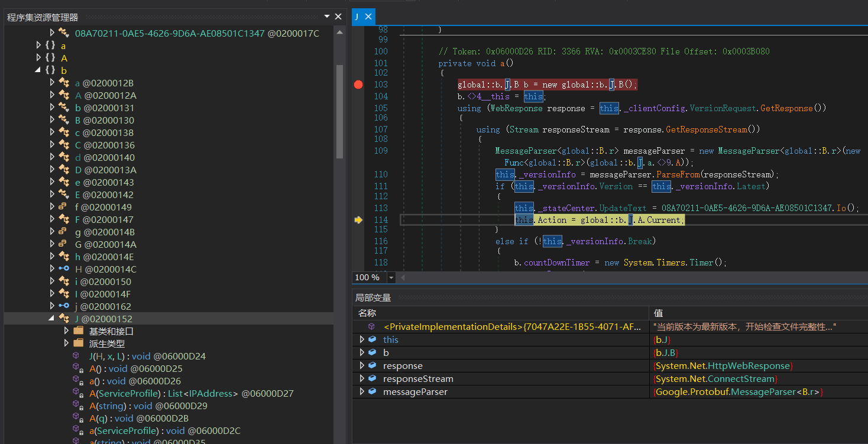This screenshot has height=444, width=868.
Task: Expand the 基类和接口 folder
Action: tap(66, 331)
